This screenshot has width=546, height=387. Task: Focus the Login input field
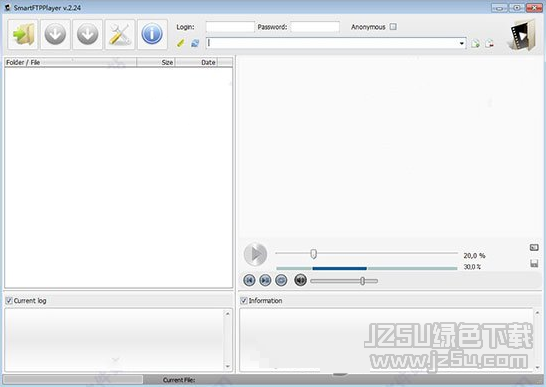(230, 27)
